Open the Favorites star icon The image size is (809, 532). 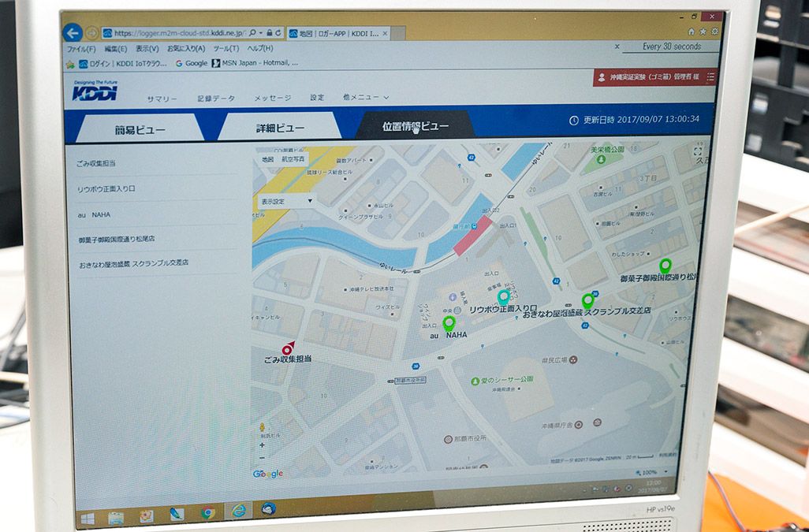coord(703,31)
